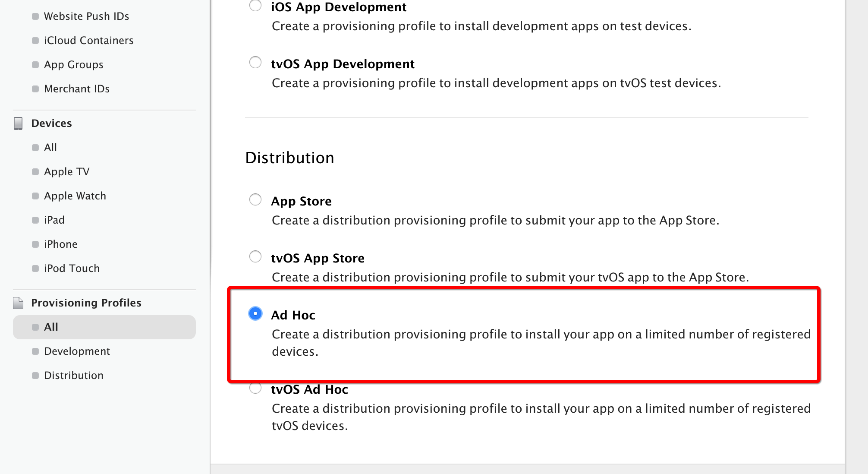Screen dimensions: 868x474
Task: Show All devices in sidebar
Action: pos(50,148)
